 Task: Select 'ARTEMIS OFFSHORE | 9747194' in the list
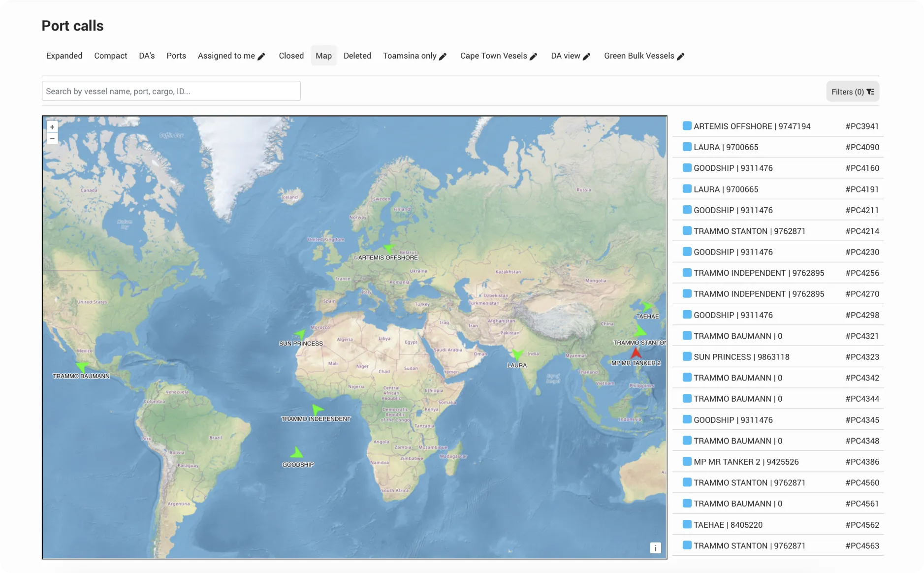point(752,126)
